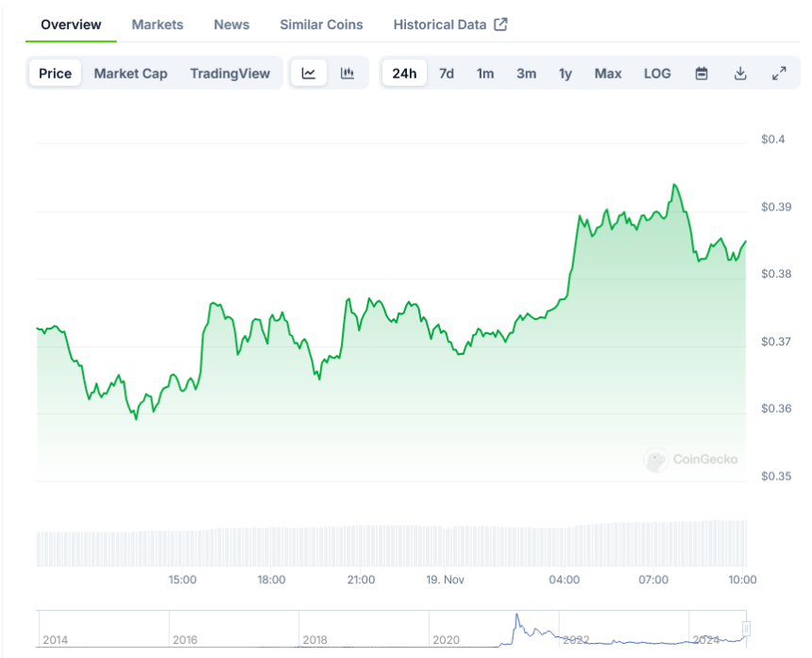812x658 pixels.
Task: Click the CoinGecko watermark logo
Action: point(692,460)
